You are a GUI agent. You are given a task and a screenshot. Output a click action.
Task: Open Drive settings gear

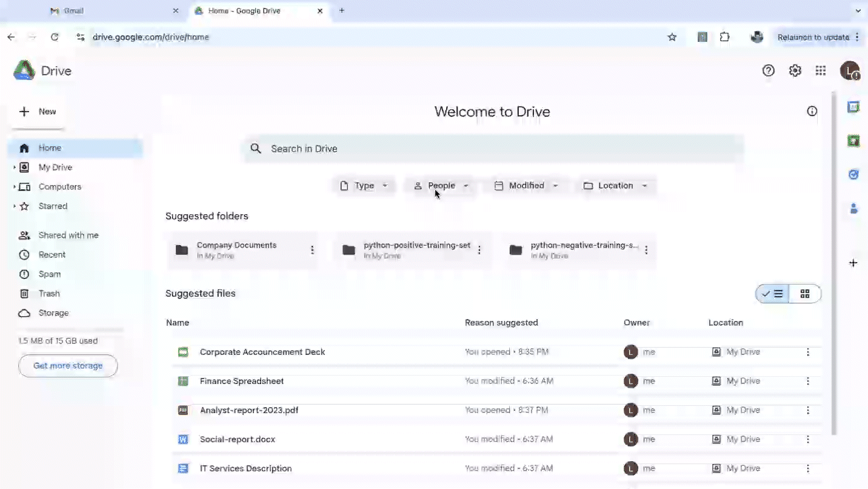pyautogui.click(x=795, y=71)
